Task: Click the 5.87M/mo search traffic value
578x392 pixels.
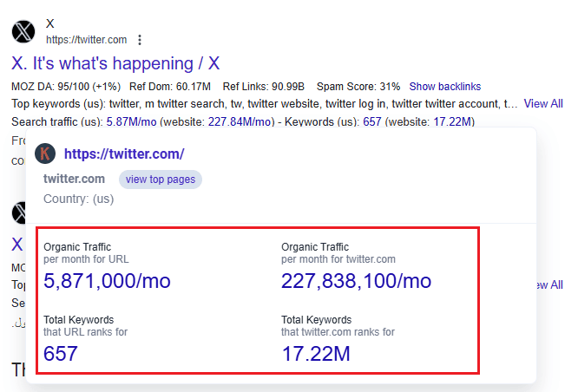Action: [x=131, y=121]
